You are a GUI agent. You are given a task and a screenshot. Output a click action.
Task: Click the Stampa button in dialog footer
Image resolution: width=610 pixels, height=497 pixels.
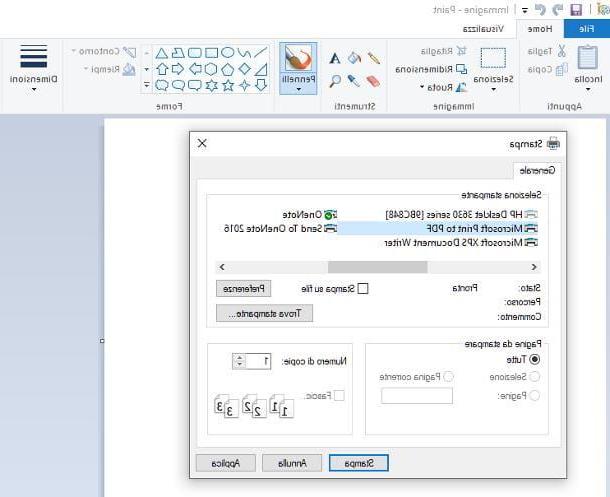(359, 463)
